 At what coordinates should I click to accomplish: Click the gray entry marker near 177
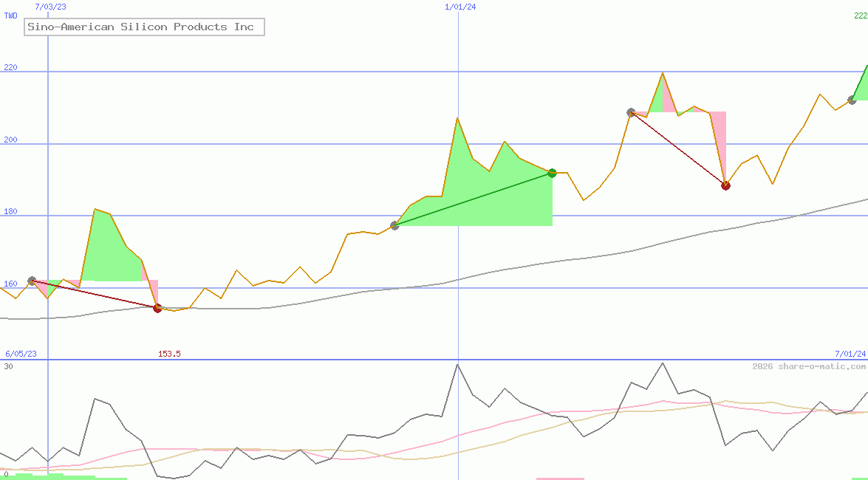[394, 225]
